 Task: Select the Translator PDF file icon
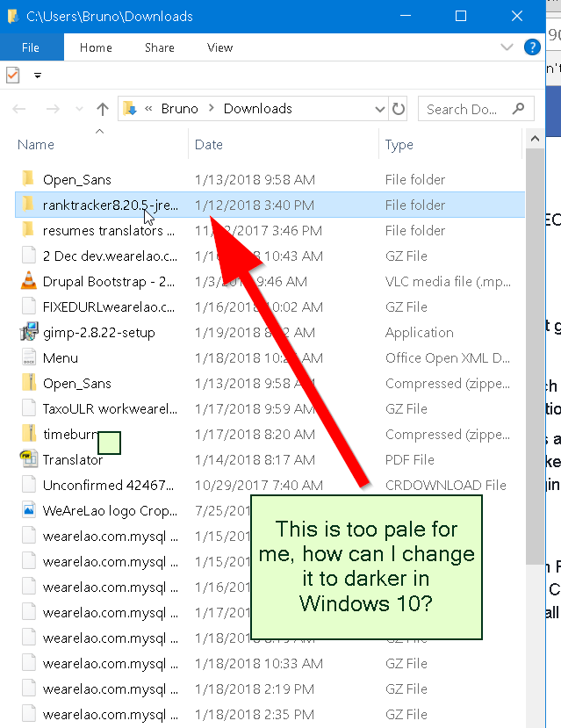point(27,460)
